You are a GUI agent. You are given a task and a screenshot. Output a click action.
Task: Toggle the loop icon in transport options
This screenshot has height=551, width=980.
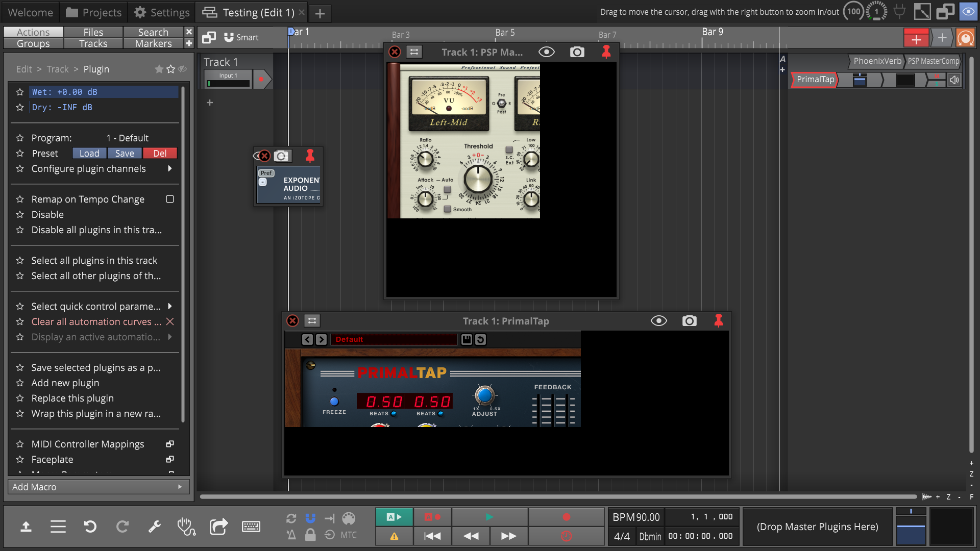[291, 518]
